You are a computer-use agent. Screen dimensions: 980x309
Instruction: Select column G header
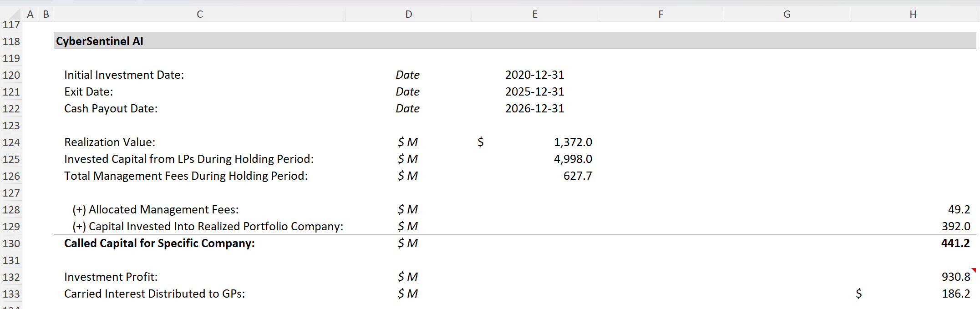click(787, 14)
